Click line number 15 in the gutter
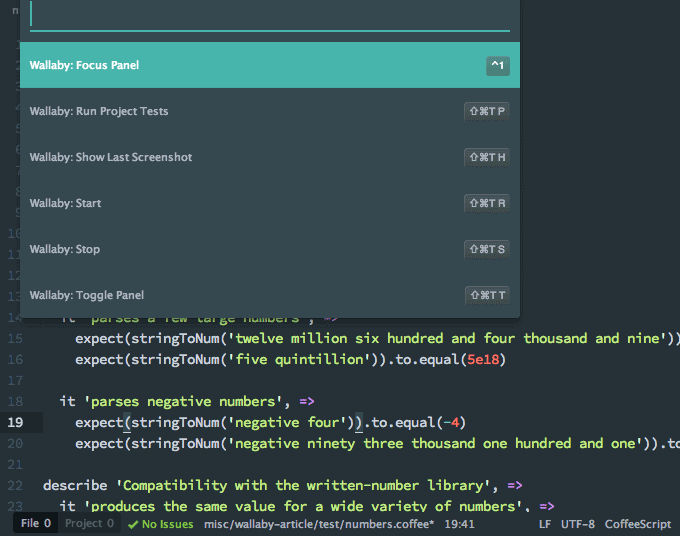 pyautogui.click(x=16, y=338)
